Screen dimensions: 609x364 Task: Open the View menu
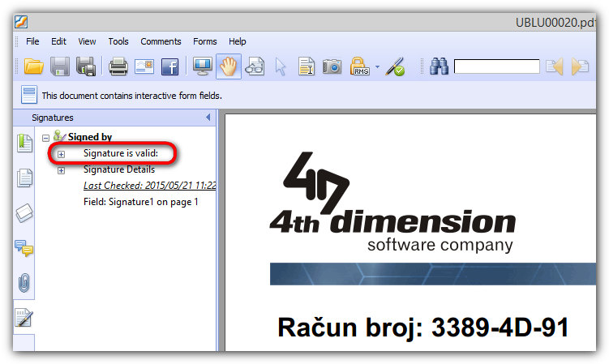87,41
